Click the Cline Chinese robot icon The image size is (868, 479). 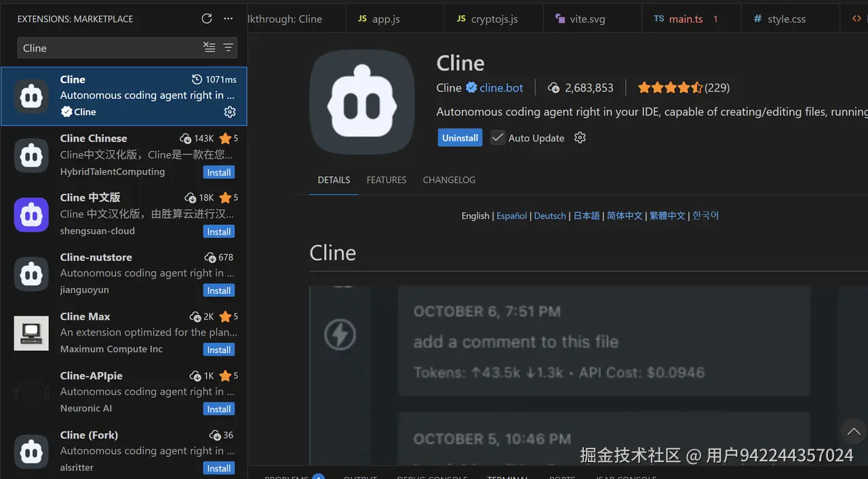point(31,155)
